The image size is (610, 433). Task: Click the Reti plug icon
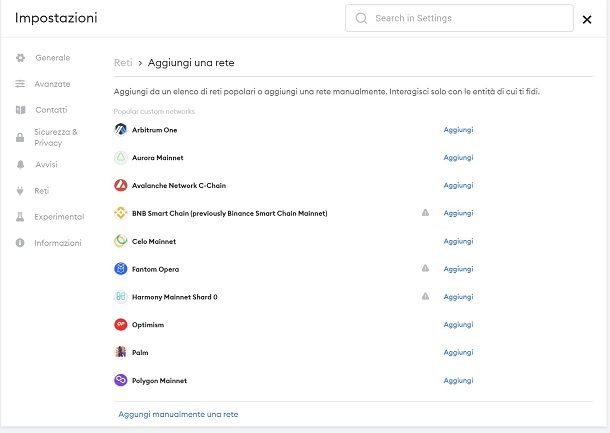point(20,191)
